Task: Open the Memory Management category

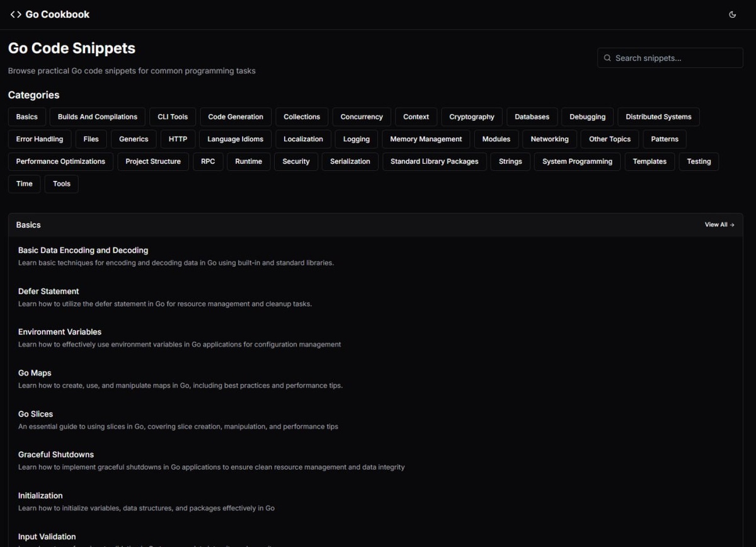Action: 426,139
